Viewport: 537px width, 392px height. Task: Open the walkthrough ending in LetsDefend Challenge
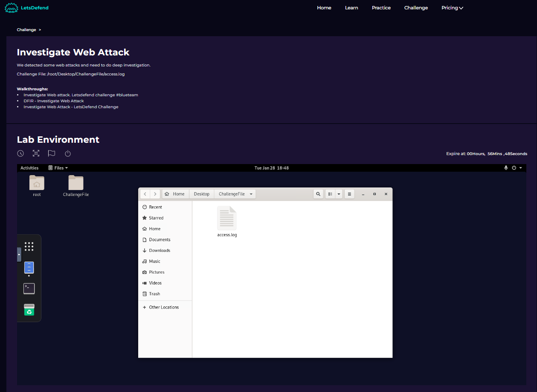(x=71, y=107)
